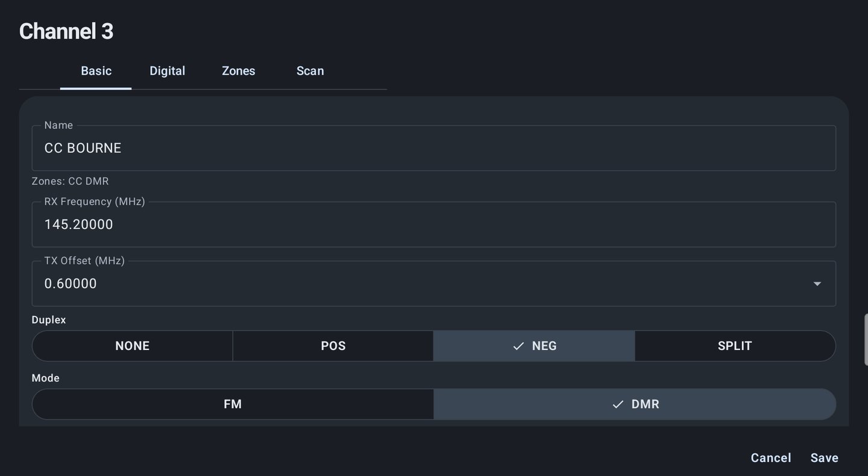Viewport: 868px width, 476px height.
Task: Set Duplex to SPLIT
Action: point(735,346)
